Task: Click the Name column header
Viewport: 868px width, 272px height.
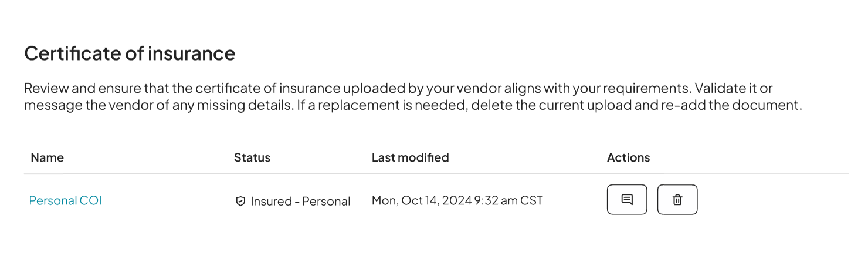Action: pos(47,157)
